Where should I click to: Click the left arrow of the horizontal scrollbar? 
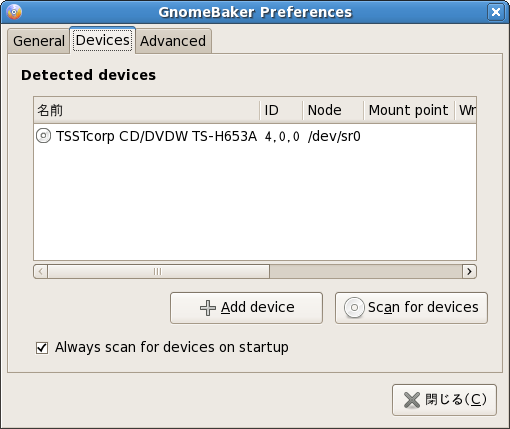(x=41, y=271)
